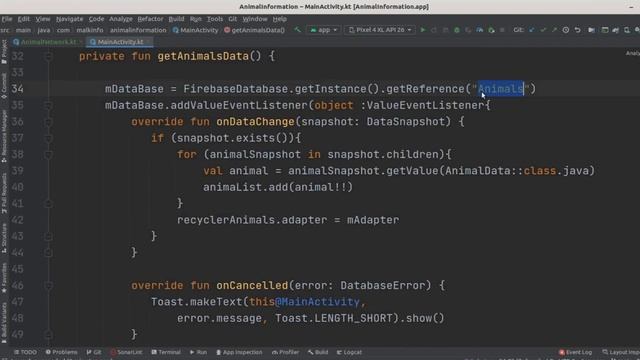Screen dimensions: 640x360
Task: Click on recyclerAnimals.adapter at line 42
Action: 252,220
